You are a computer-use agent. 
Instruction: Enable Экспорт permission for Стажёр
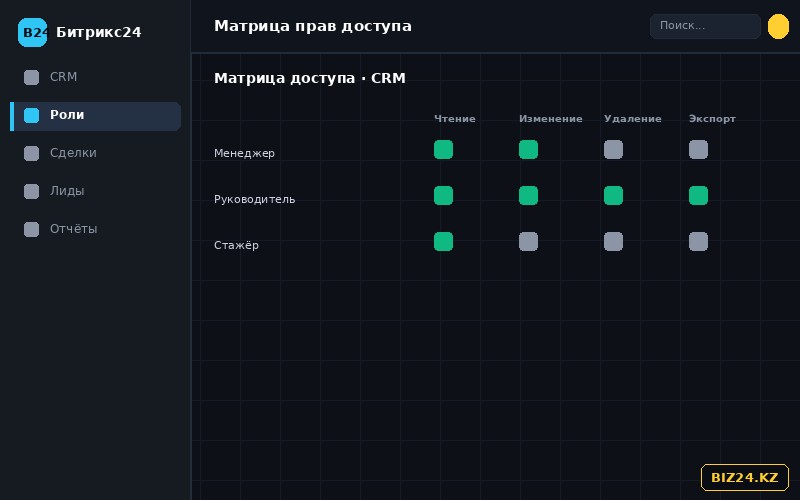pos(698,241)
